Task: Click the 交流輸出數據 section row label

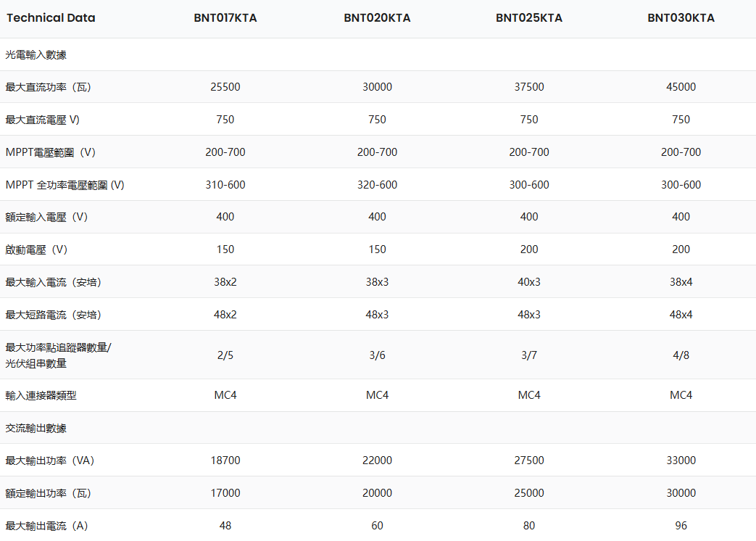Action: click(36, 428)
